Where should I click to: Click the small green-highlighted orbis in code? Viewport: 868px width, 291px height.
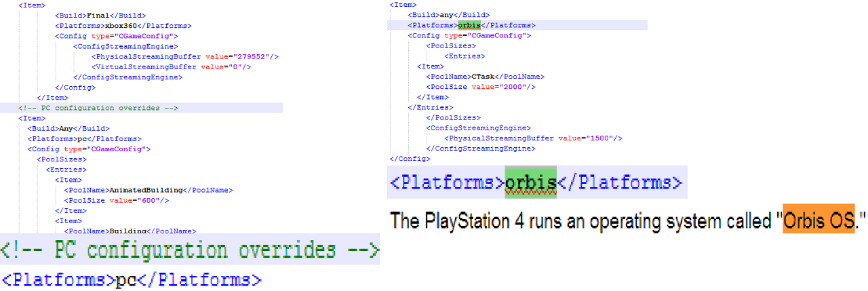click(469, 25)
